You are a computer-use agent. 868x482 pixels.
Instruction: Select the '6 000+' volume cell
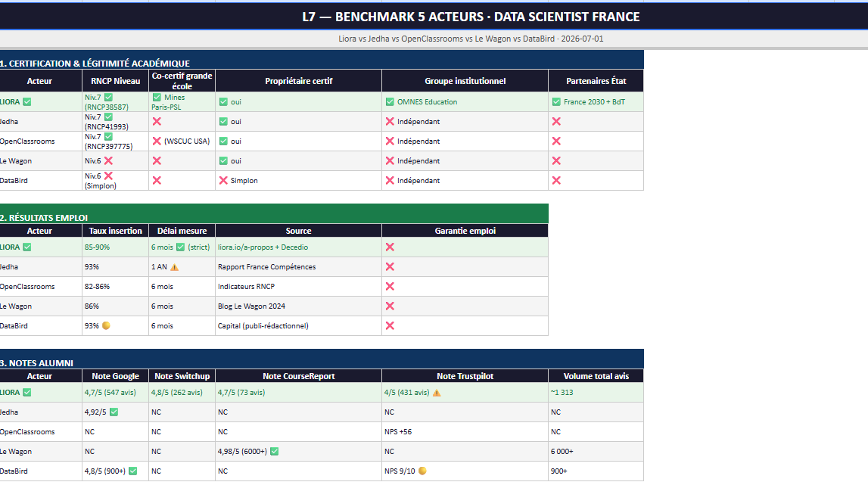tap(596, 452)
